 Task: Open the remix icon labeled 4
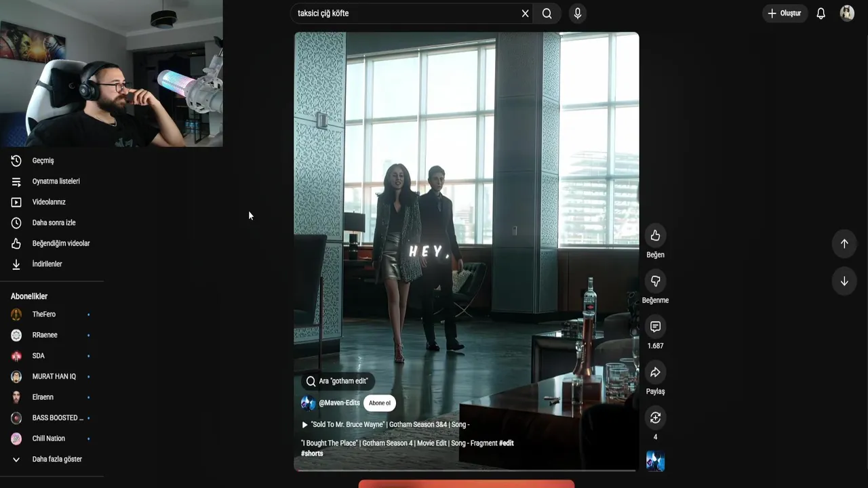point(655,418)
